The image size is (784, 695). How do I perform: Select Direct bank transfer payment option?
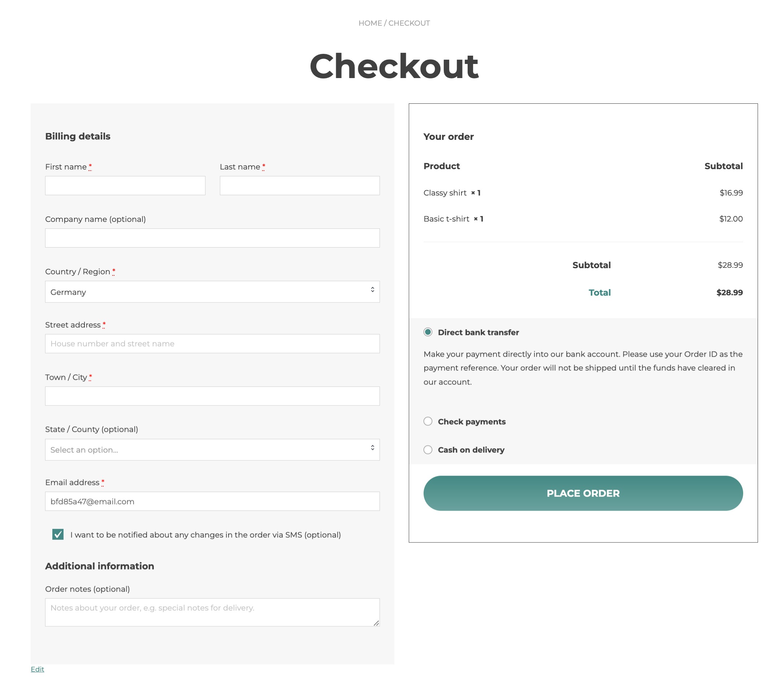tap(428, 332)
